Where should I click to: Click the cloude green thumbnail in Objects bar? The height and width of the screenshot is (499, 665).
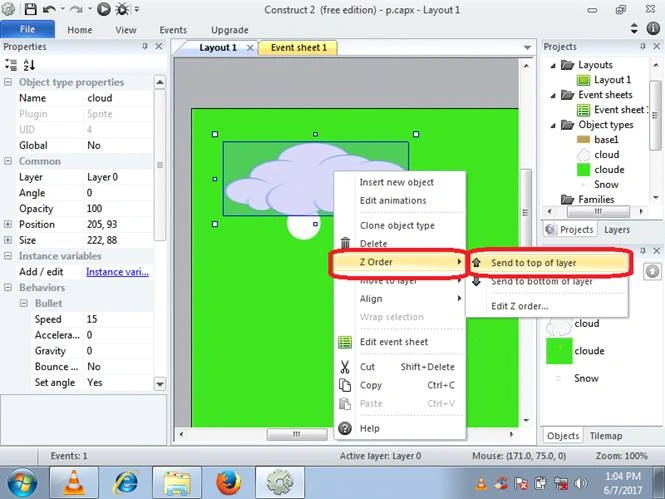click(x=559, y=351)
